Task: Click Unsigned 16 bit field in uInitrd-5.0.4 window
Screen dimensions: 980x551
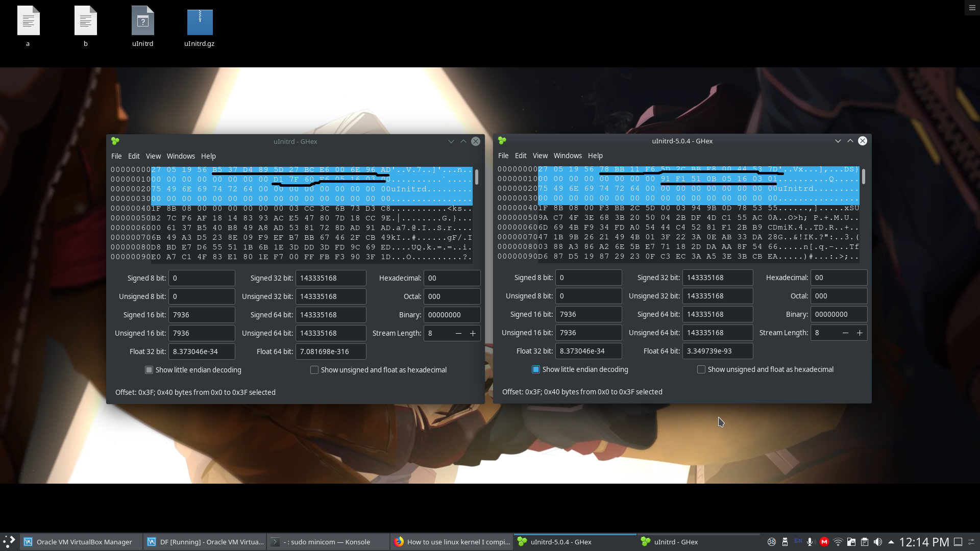Action: [589, 333]
